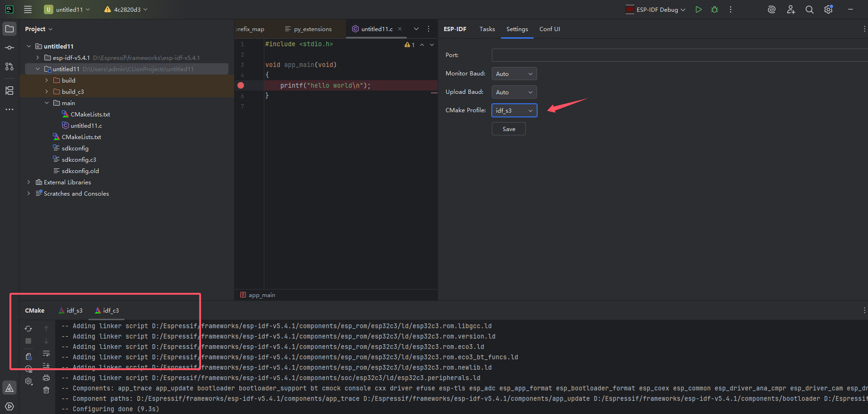Stop the CMake reload
This screenshot has height=414, width=868.
(x=28, y=341)
